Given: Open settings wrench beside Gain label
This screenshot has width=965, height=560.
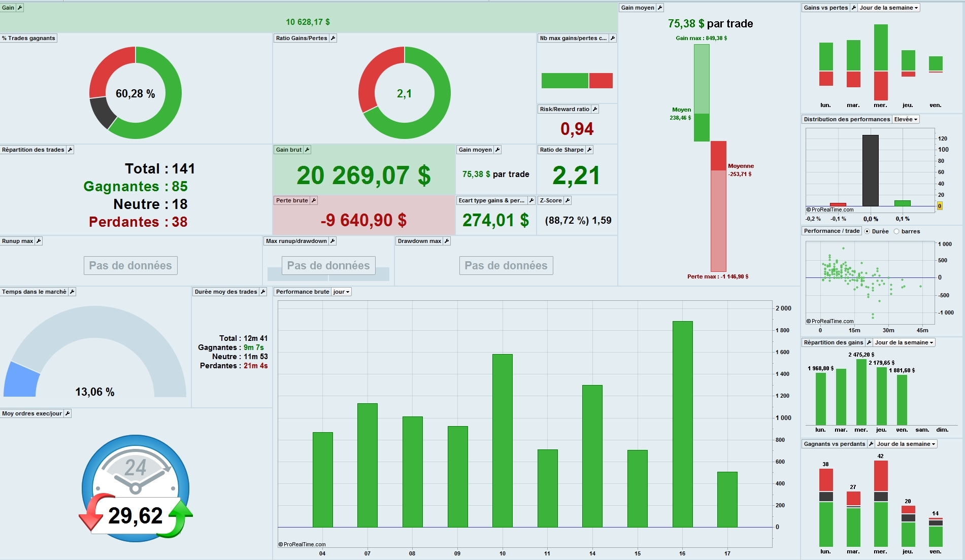Looking at the screenshot, I should [20, 8].
